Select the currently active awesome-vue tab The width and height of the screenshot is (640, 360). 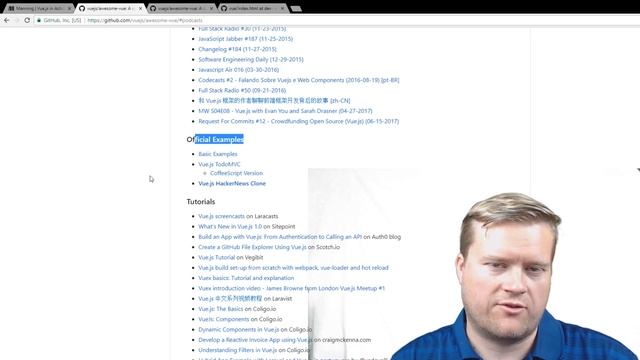tap(110, 8)
